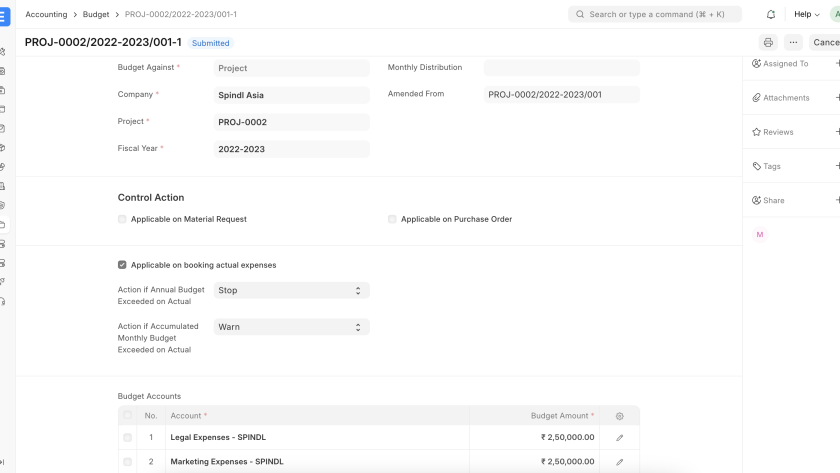Click the Tags icon in sidebar
This screenshot has width=840, height=473.
(757, 166)
